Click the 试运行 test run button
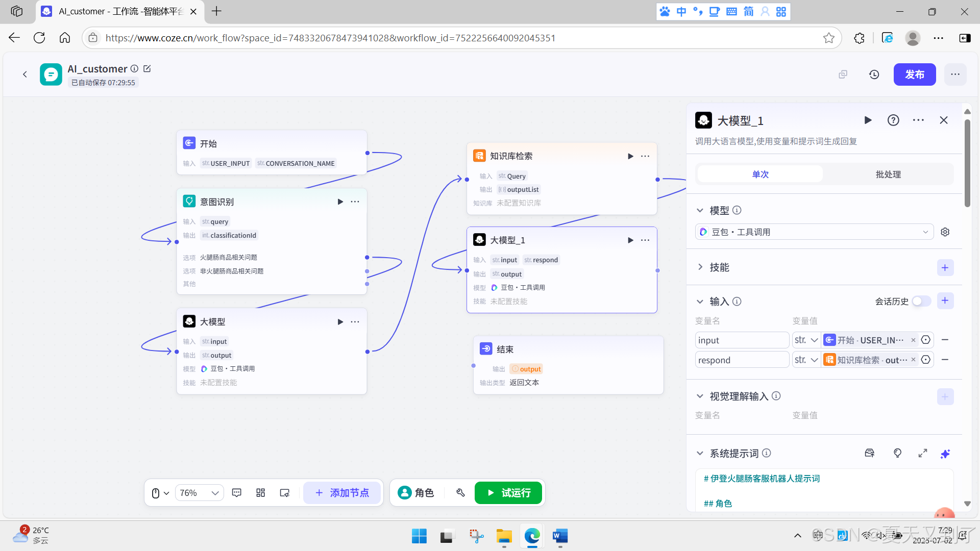980x551 pixels. point(508,493)
